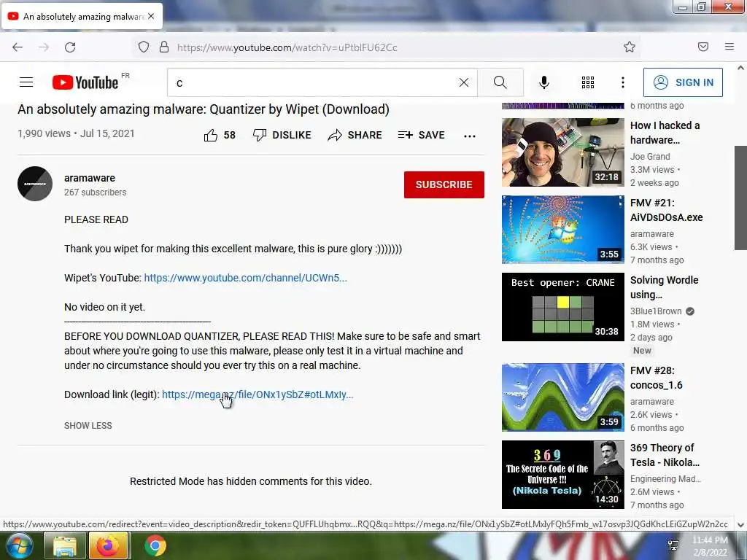This screenshot has width=747, height=560.
Task: Click Joe Grand channel name
Action: pos(650,157)
